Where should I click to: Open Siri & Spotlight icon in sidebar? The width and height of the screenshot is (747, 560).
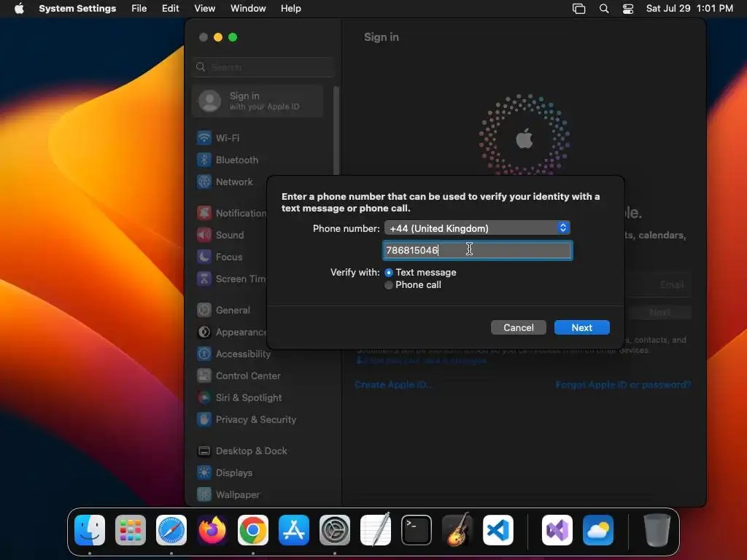[204, 398]
